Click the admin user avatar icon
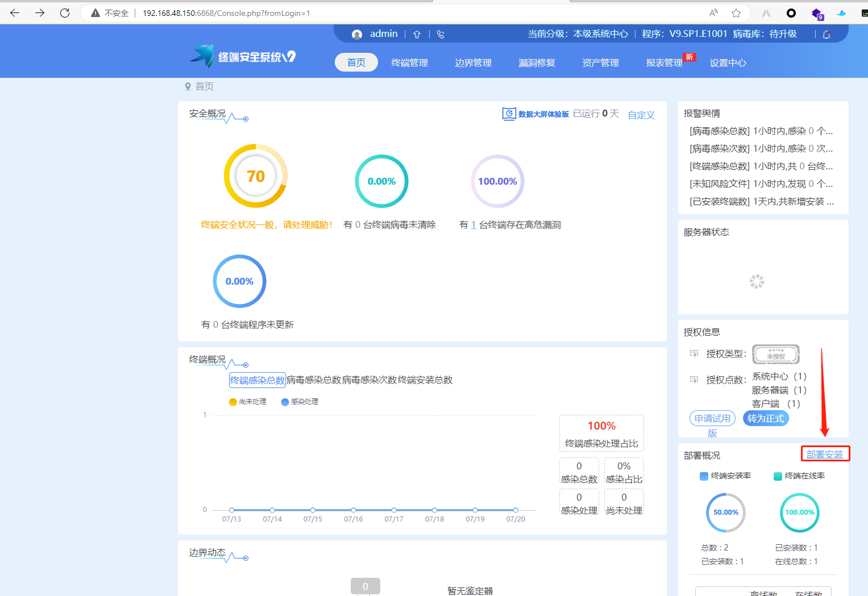The image size is (868, 596). [357, 34]
